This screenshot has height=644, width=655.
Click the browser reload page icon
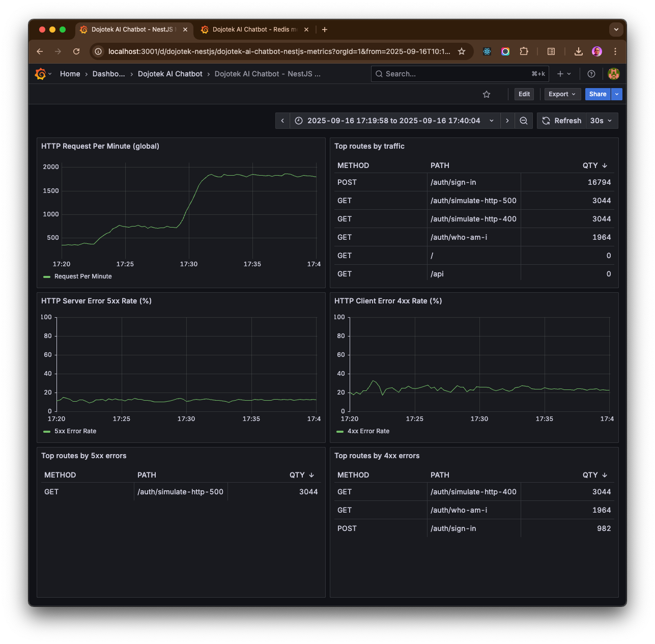coord(76,51)
